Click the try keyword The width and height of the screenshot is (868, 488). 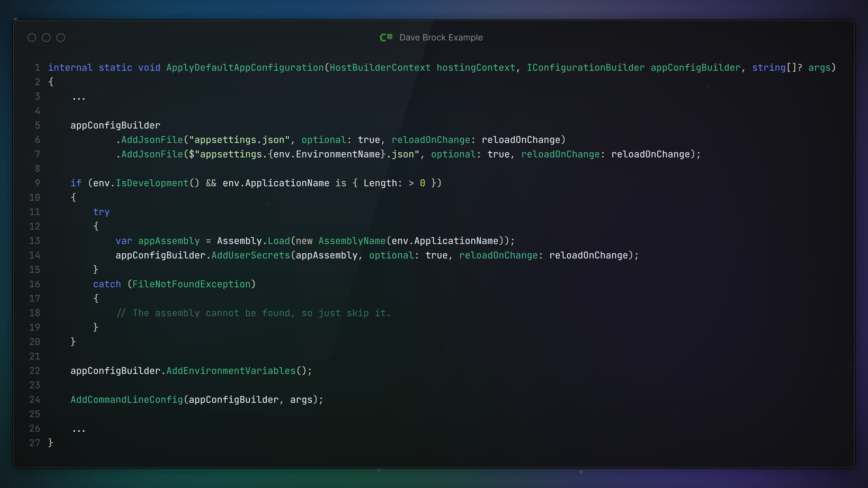click(101, 212)
